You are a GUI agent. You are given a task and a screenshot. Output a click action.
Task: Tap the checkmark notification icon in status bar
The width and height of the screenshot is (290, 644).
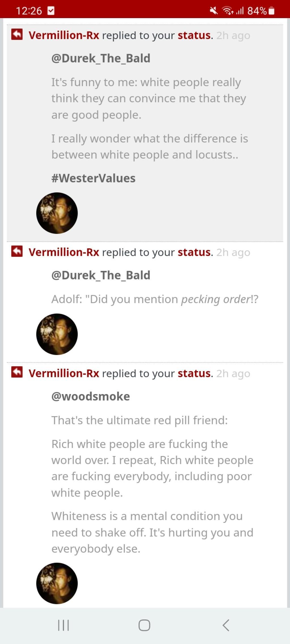[x=51, y=11]
